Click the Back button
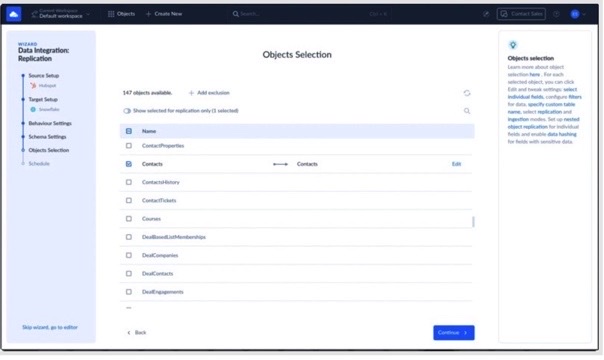Screen dimensions: 604x360 (137, 333)
